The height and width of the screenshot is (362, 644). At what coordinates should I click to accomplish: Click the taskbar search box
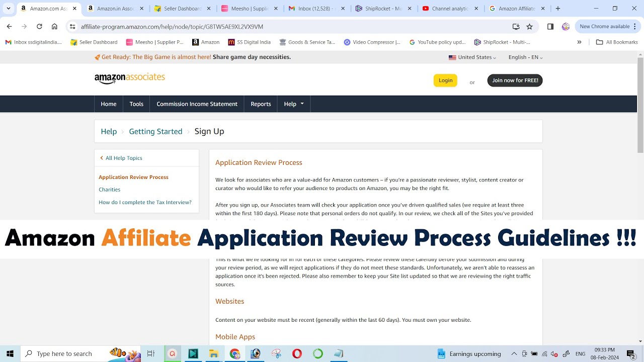[x=80, y=353]
